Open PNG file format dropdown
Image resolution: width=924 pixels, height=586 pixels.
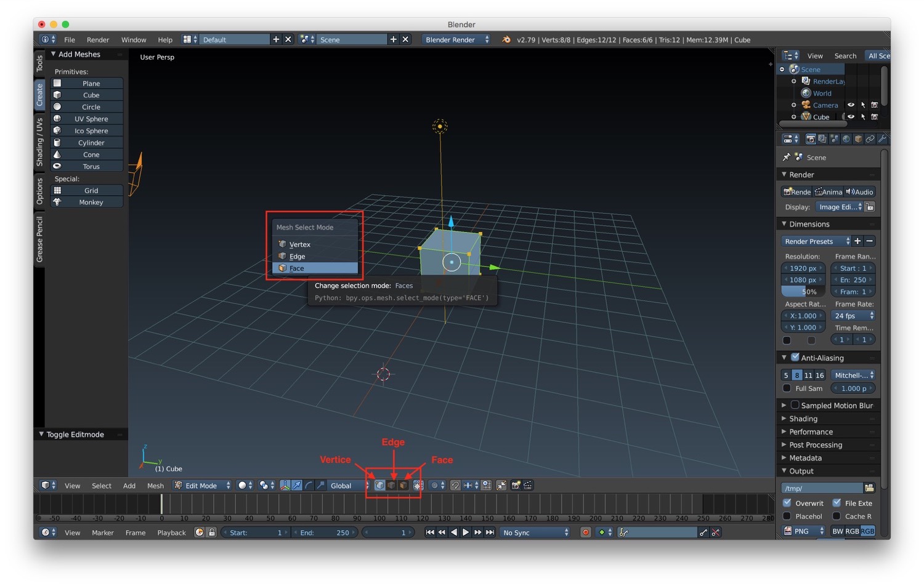point(804,531)
